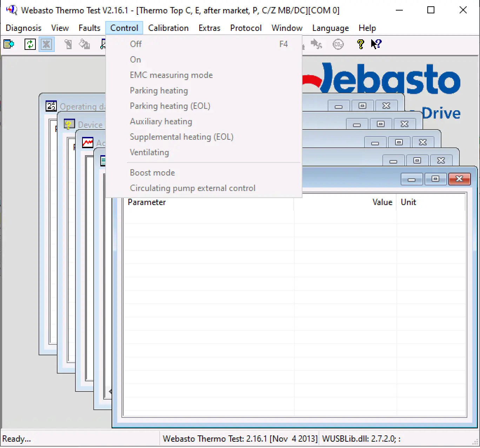Click the red graph child window icon
This screenshot has height=448, width=480.
(87, 143)
